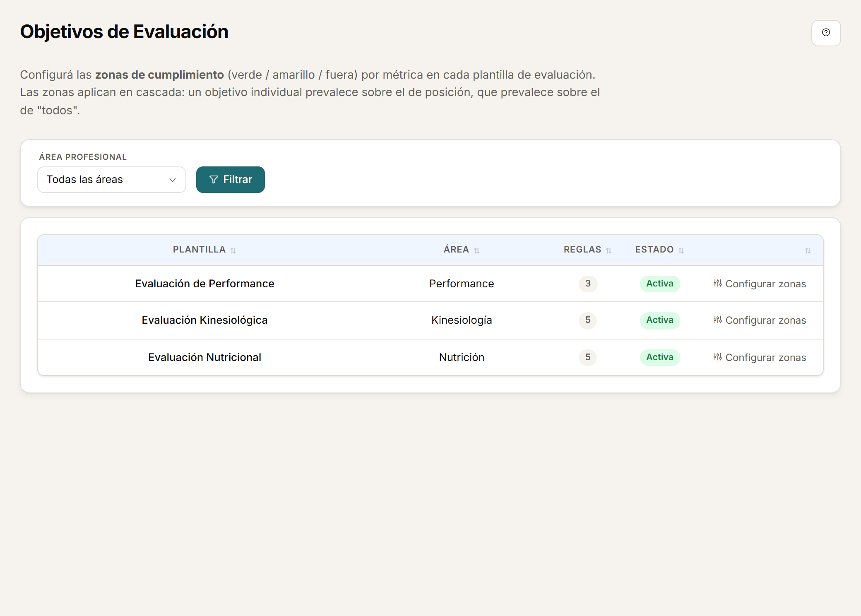Click the sliders icon in the Nutrición row
Screen dimensions: 861x616
pos(717,357)
